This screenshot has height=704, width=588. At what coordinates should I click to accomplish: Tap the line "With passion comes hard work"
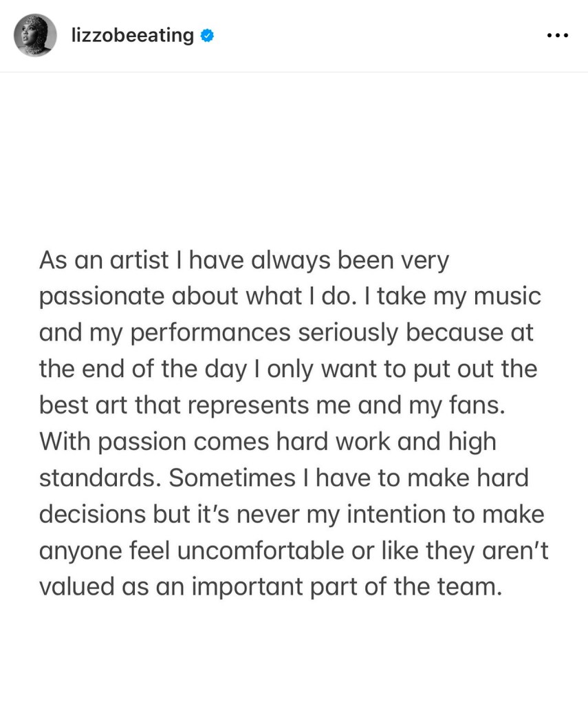pyautogui.click(x=268, y=441)
